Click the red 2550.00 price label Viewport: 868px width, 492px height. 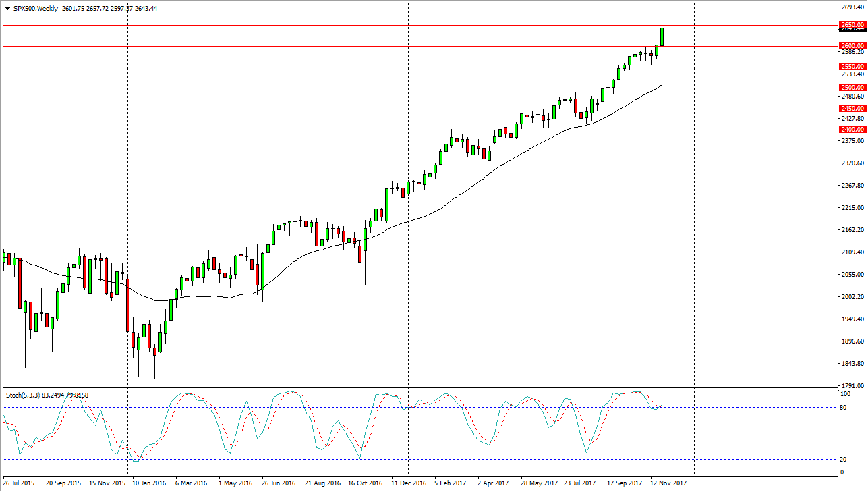(852, 67)
